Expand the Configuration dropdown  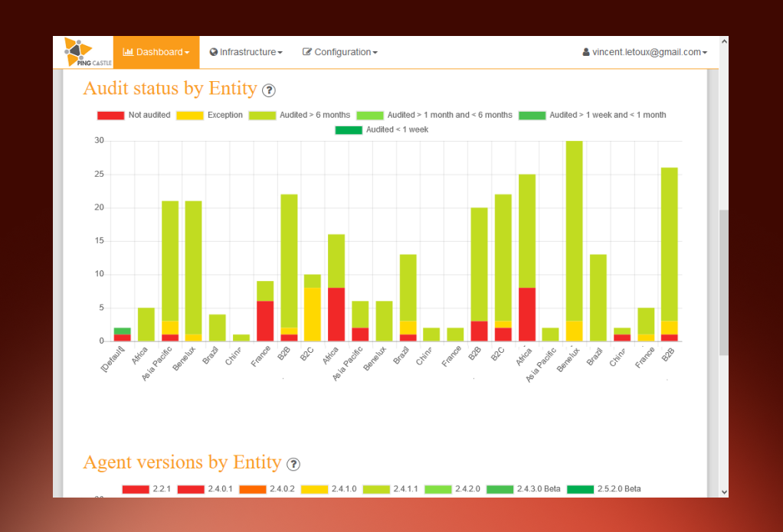click(340, 52)
